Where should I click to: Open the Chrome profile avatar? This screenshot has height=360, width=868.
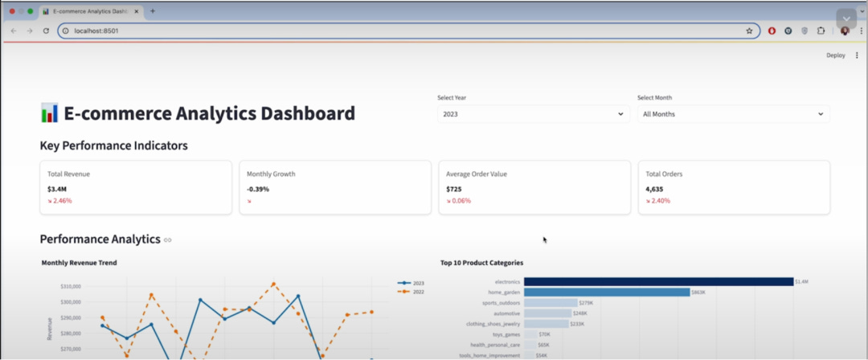[x=845, y=31]
